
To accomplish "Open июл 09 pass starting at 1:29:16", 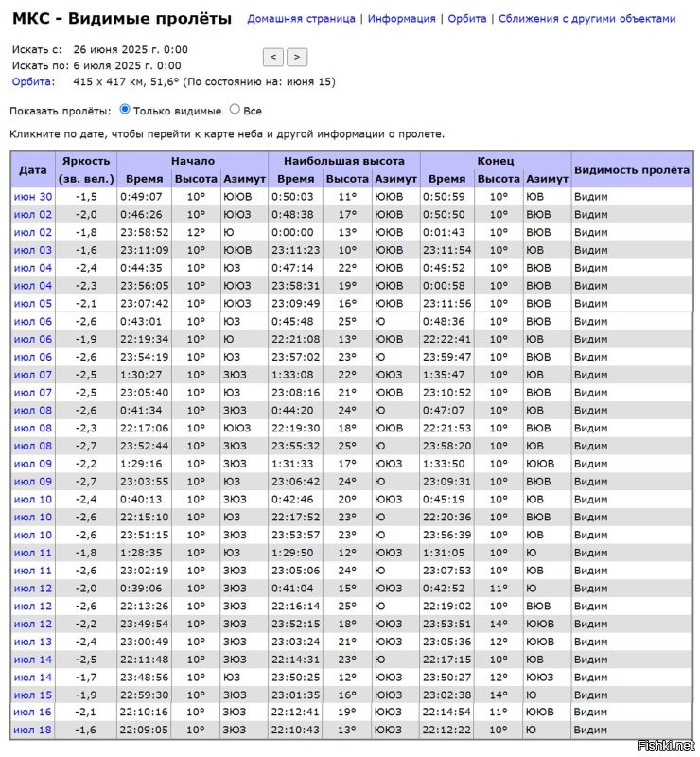I will click(x=33, y=464).
